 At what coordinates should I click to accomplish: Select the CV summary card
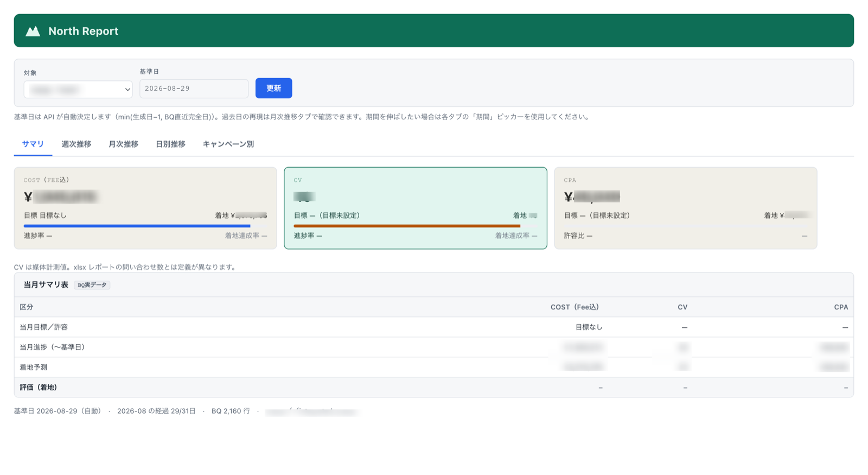click(416, 208)
